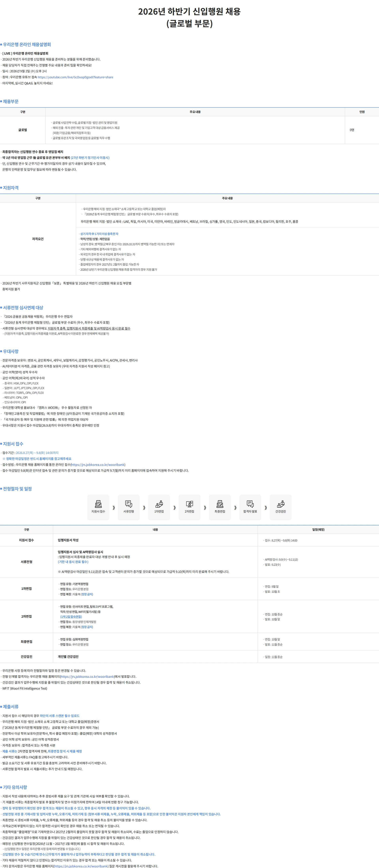Image resolution: width=379 pixels, height=868 pixels.
Task: Click the 지원서 접수 section heading
Action: tap(13, 444)
